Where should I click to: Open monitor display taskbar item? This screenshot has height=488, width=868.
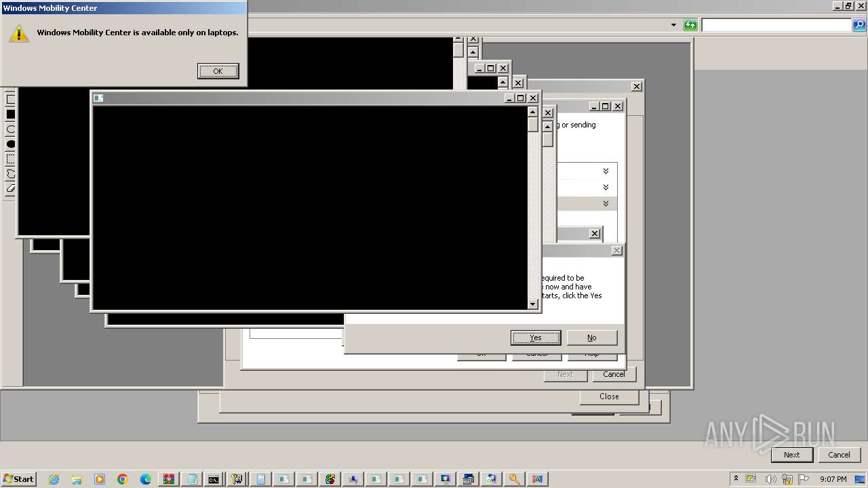point(445,479)
